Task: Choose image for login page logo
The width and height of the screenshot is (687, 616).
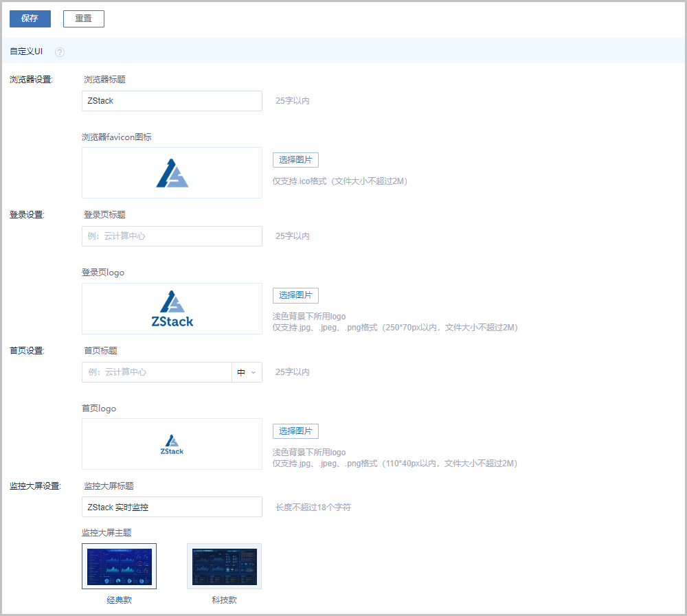Action: click(295, 295)
